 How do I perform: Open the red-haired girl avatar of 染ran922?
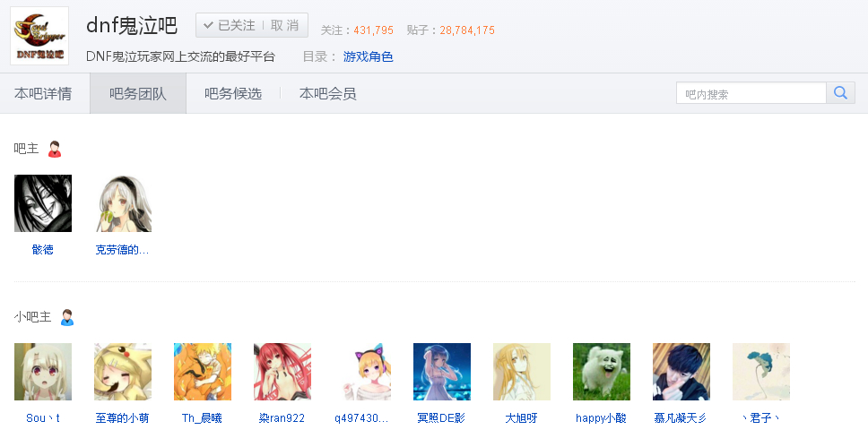pos(282,372)
